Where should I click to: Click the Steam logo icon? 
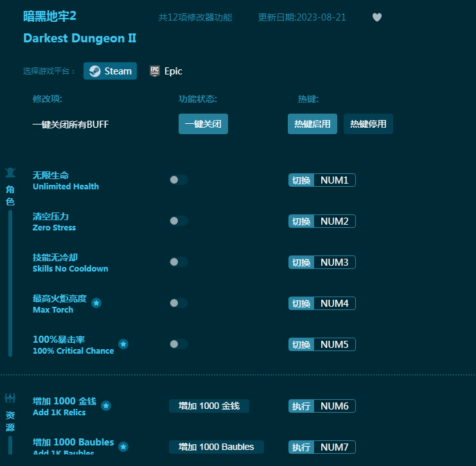pos(94,71)
